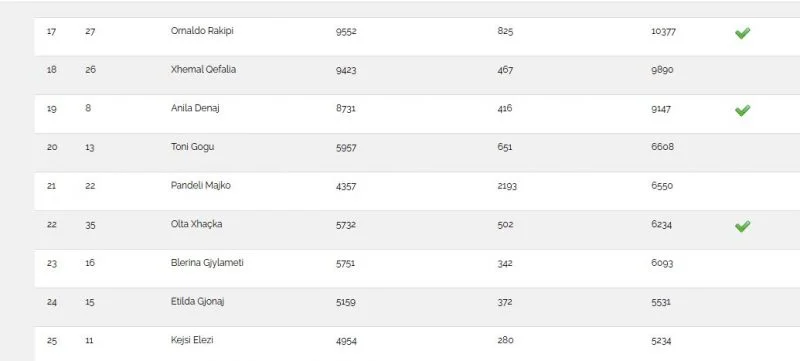
Task: Select the name Etilda Gjonaj
Action: point(197,302)
